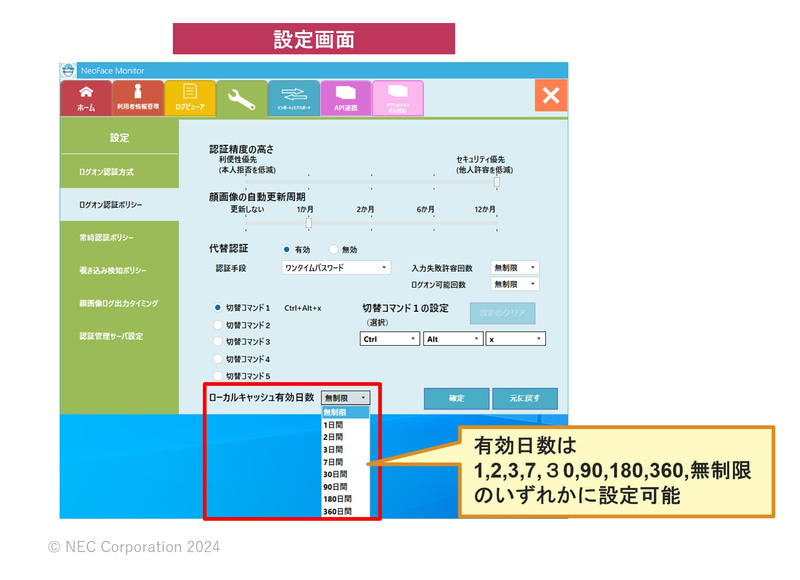
Task: Open the x key dropdown
Action: click(x=515, y=339)
